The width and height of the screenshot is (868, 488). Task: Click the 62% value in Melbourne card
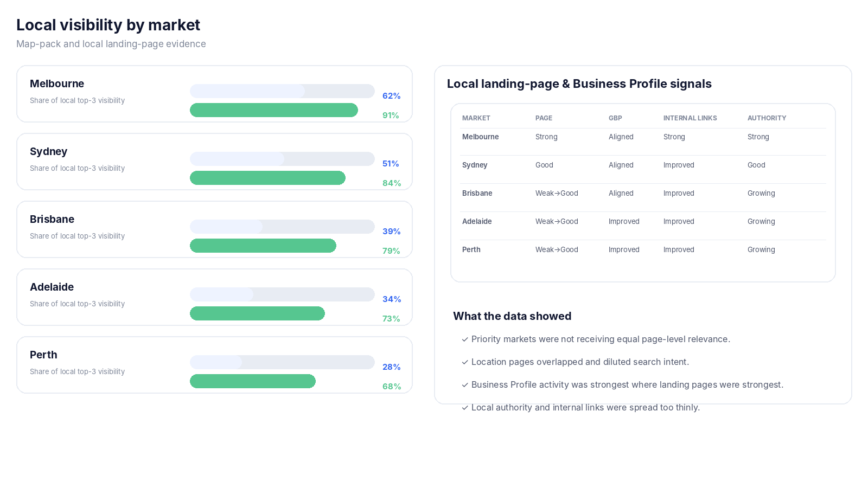(x=392, y=96)
